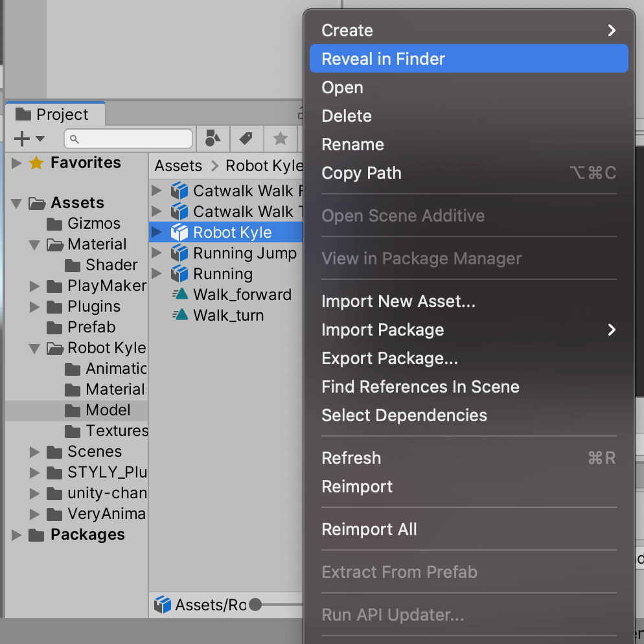
Task: Switch to the Project tab
Action: tap(55, 114)
